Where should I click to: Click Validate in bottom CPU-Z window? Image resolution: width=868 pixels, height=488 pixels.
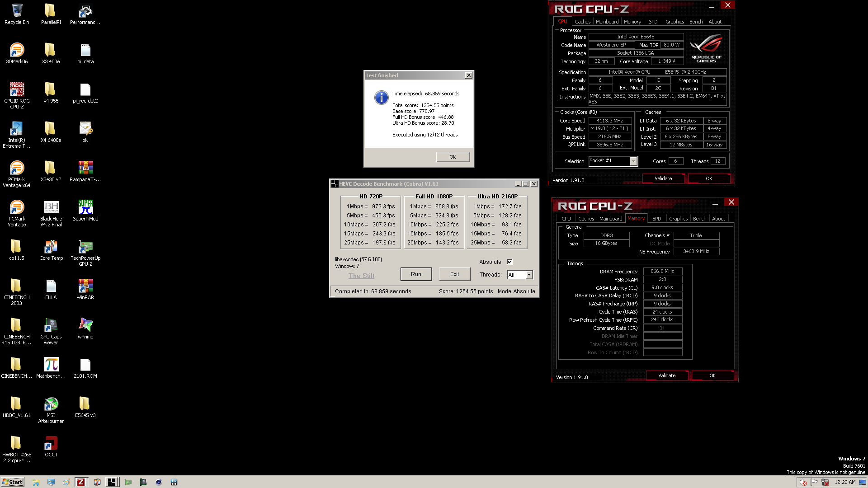coord(667,375)
